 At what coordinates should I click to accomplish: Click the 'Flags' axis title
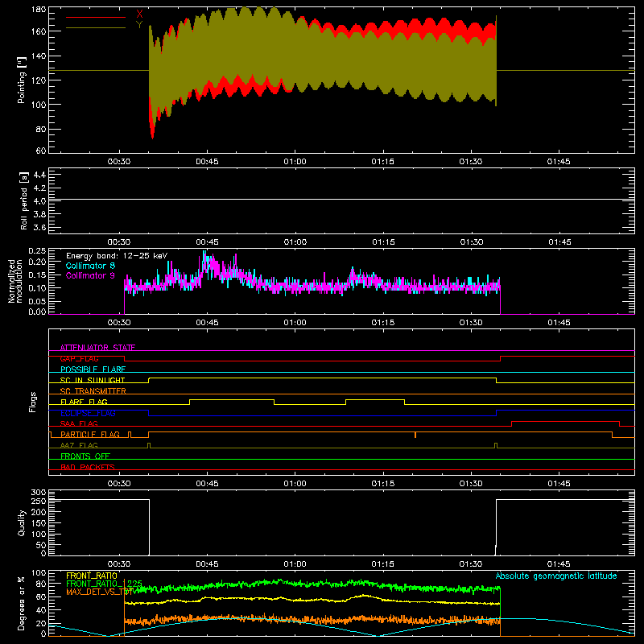tap(33, 402)
